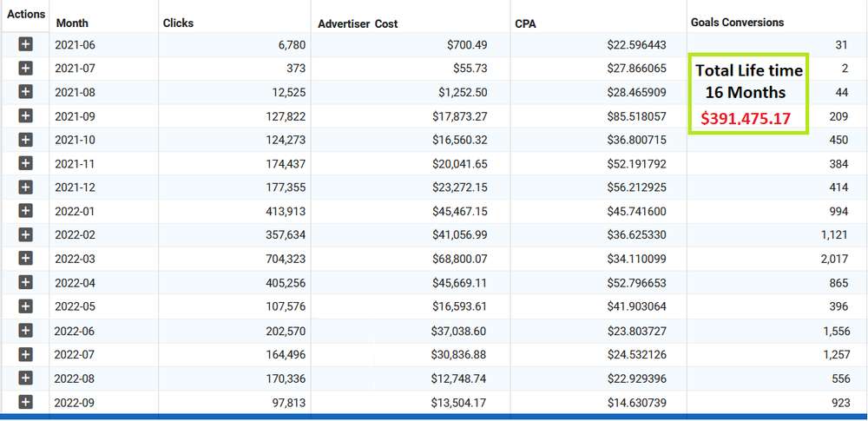Click the plus icon for 2022-09
This screenshot has height=421, width=868.
click(x=25, y=402)
